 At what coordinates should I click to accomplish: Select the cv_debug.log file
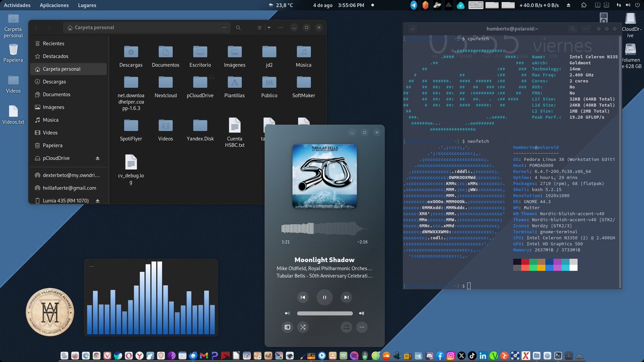(131, 169)
